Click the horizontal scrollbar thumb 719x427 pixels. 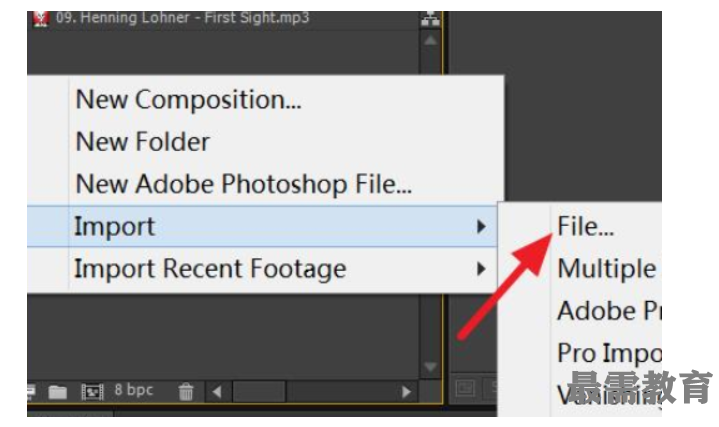[259, 392]
